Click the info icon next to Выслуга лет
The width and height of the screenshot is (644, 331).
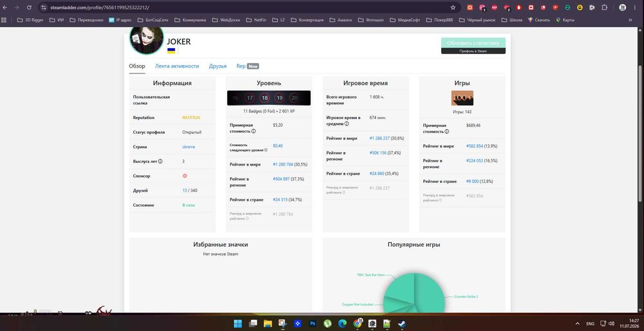160,162
